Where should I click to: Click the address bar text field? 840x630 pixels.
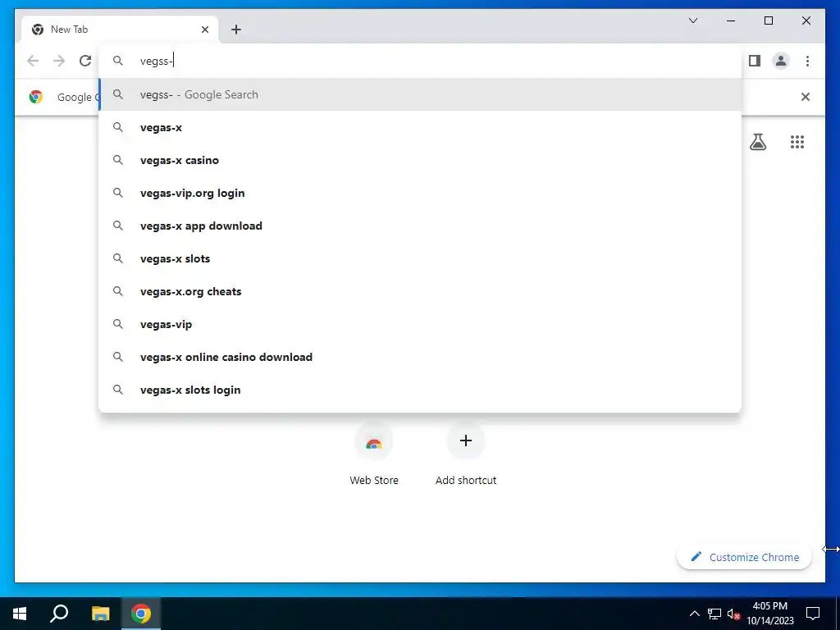(420, 61)
